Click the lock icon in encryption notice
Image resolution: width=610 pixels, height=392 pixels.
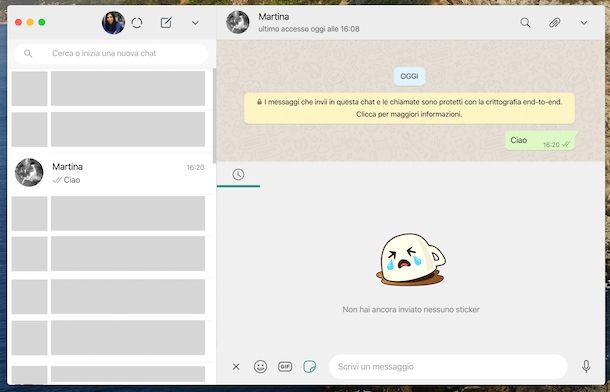pos(259,102)
